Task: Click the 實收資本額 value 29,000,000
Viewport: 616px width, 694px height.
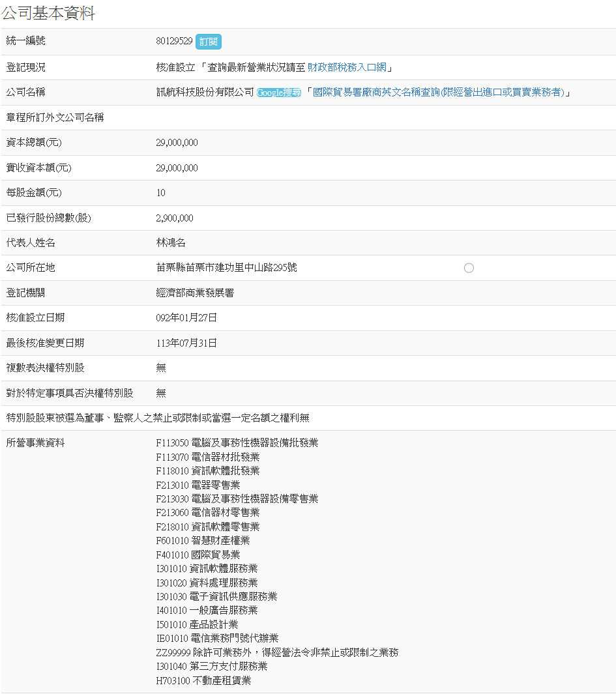Action: [177, 167]
